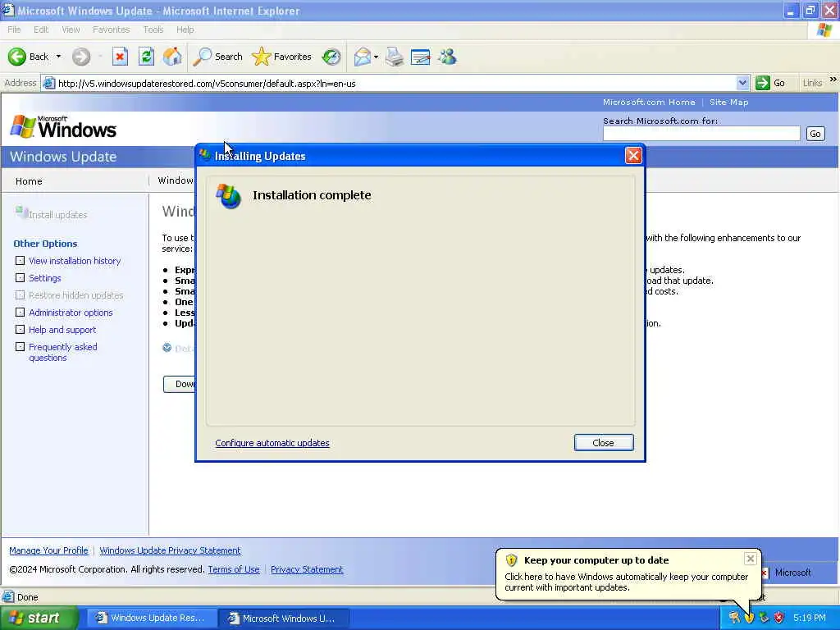Click the Print icon
Screen dimensions: 840x630
coord(395,57)
